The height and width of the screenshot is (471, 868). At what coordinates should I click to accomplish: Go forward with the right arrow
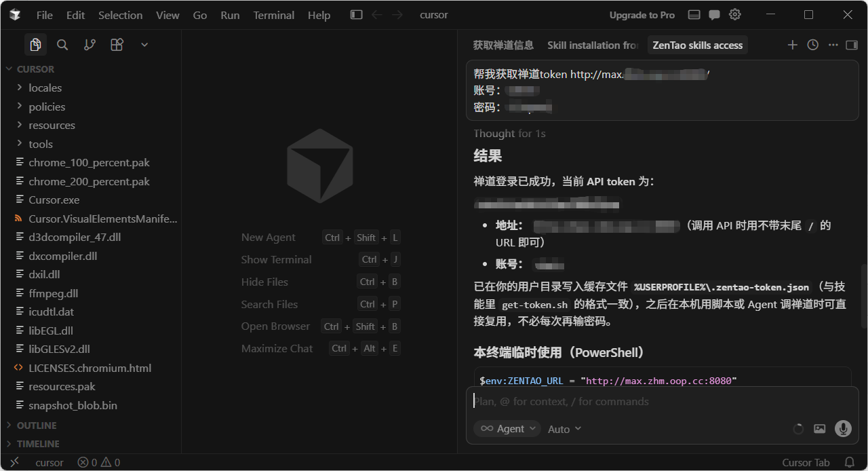(x=397, y=15)
